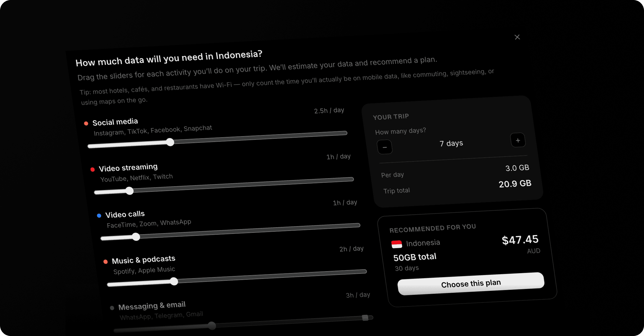Click the Video streaming red dot
Screen dimensions: 644x336
[x=93, y=169]
